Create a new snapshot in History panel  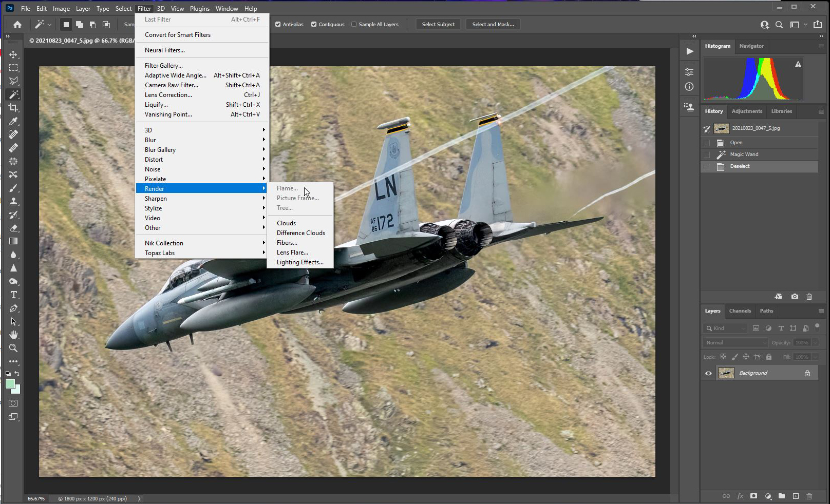point(794,297)
